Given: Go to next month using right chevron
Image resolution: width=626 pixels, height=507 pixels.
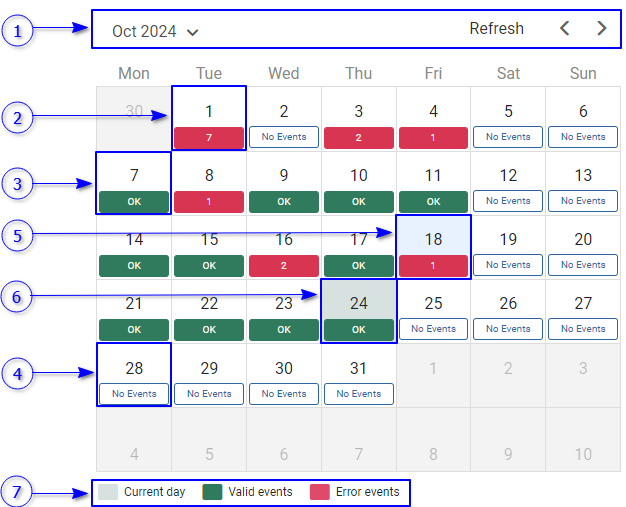Looking at the screenshot, I should (601, 29).
